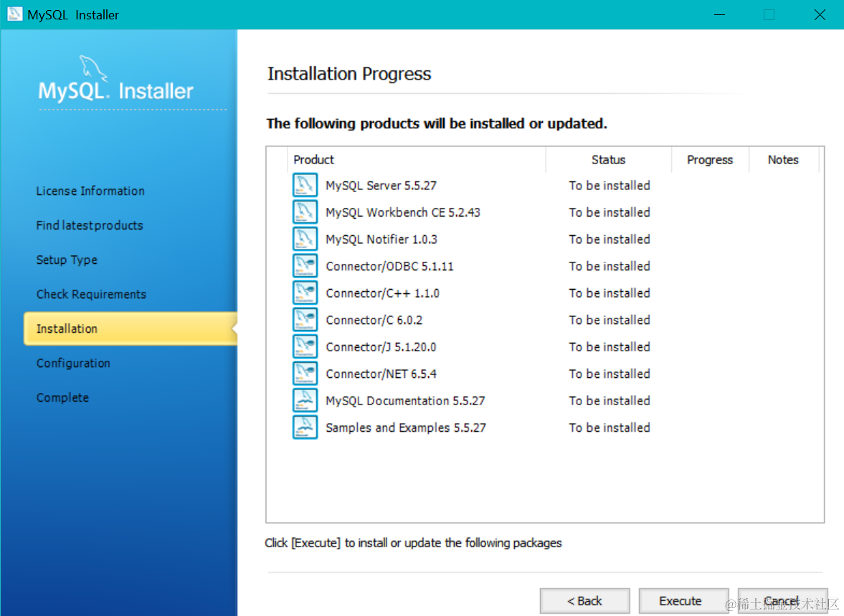Image resolution: width=844 pixels, height=616 pixels.
Task: Click Connector/ODBC's To be installed status
Action: [610, 267]
